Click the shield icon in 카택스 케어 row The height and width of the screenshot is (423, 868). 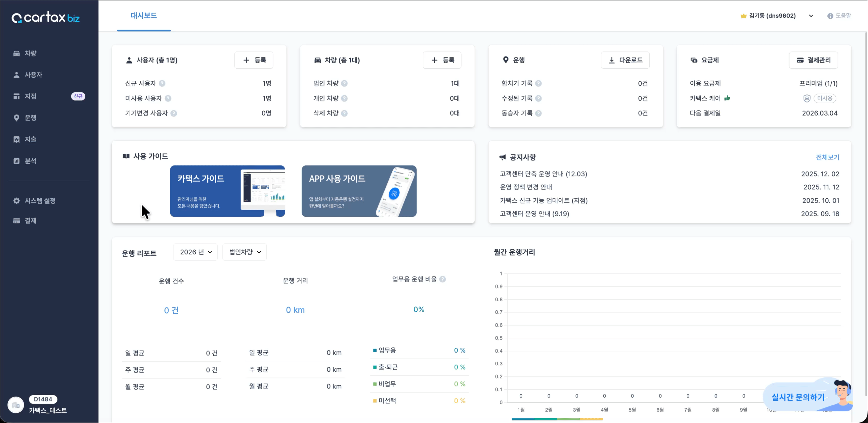806,98
